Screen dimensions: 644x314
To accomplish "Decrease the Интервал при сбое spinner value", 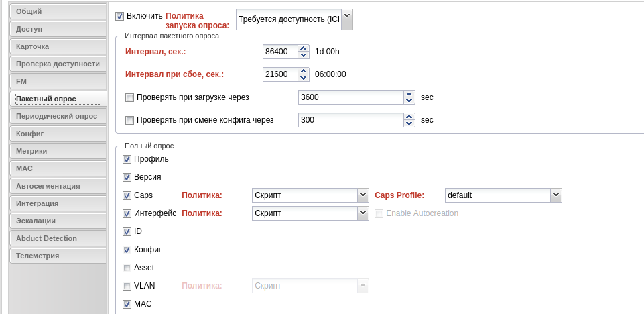I will [303, 78].
